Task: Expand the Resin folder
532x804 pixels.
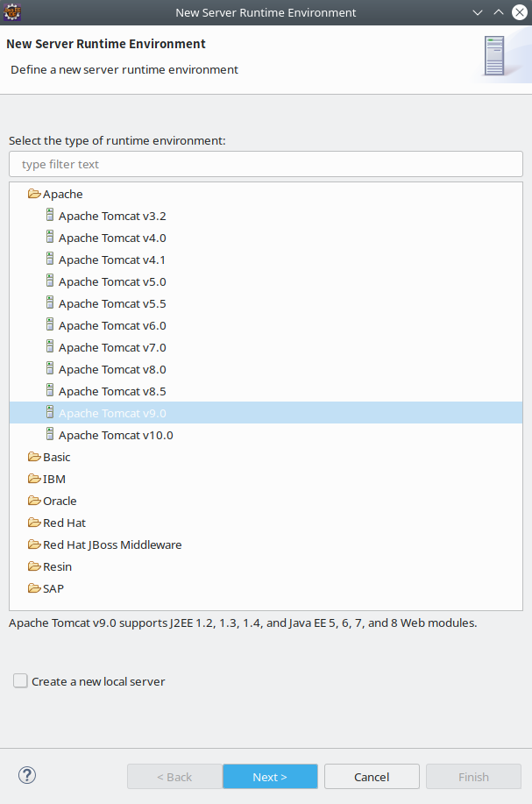Action: click(x=34, y=566)
